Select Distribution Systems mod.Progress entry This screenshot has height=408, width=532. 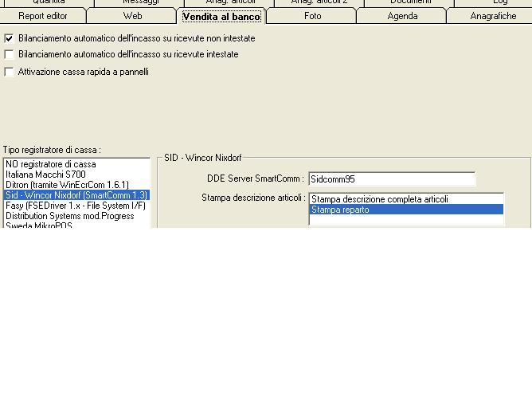coord(76,216)
